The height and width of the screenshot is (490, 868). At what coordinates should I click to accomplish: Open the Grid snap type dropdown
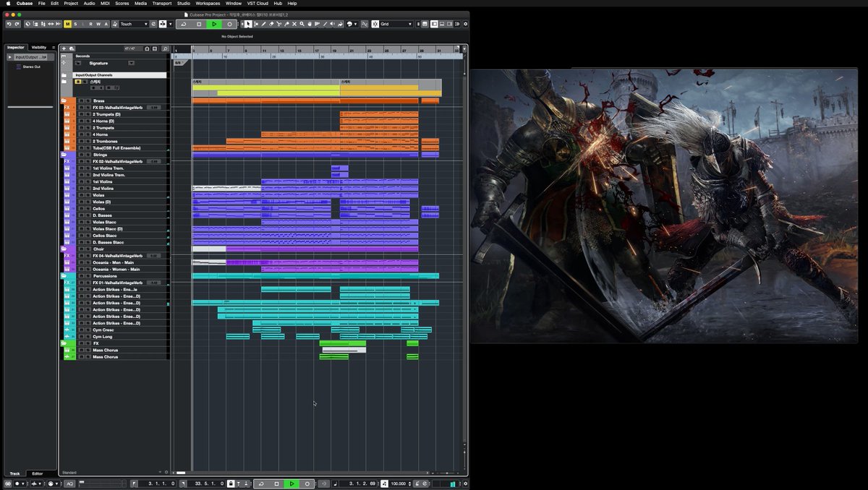[396, 24]
